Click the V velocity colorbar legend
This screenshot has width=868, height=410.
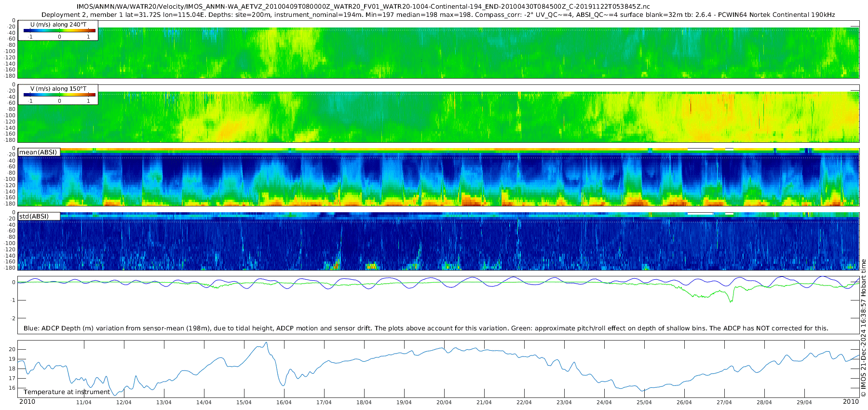pyautogui.click(x=58, y=95)
